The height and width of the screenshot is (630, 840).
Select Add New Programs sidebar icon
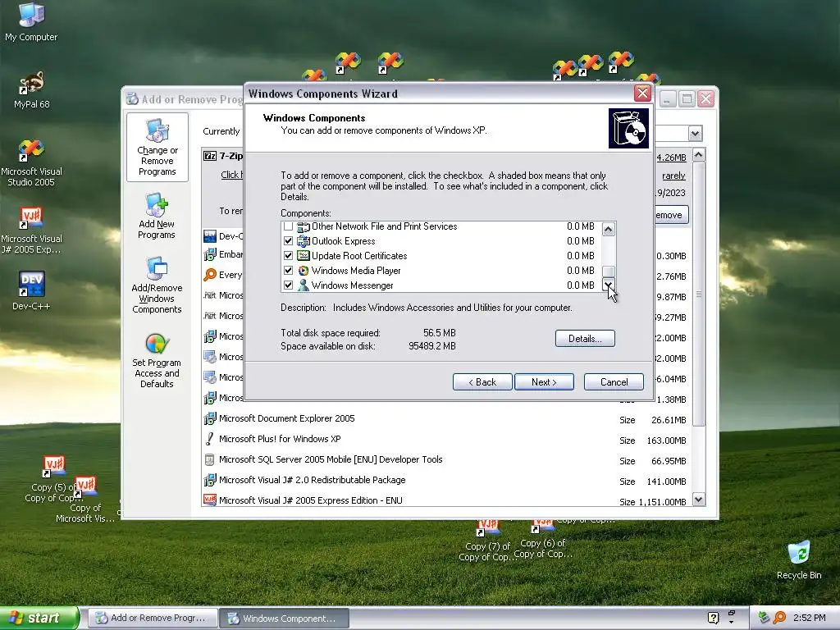click(x=157, y=216)
